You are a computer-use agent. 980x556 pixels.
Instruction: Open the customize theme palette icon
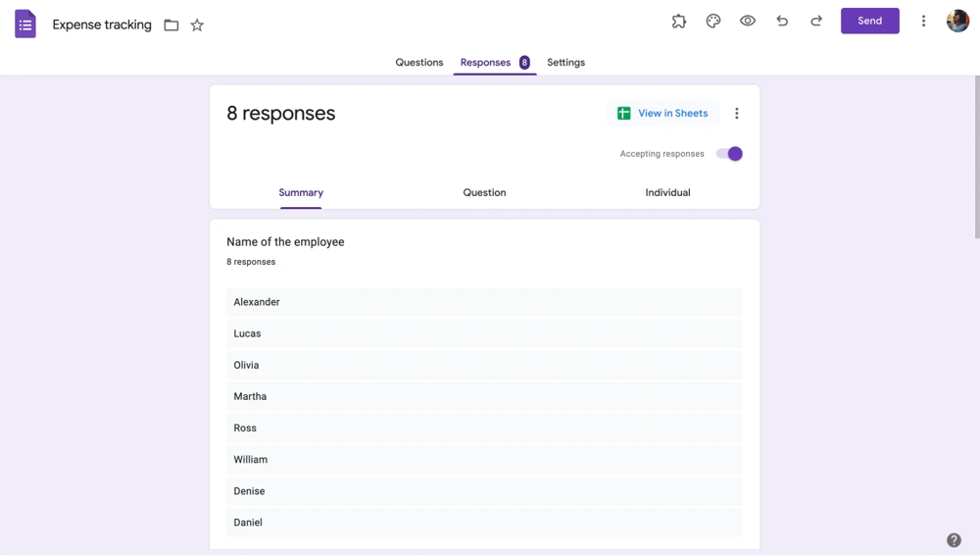pyautogui.click(x=713, y=21)
